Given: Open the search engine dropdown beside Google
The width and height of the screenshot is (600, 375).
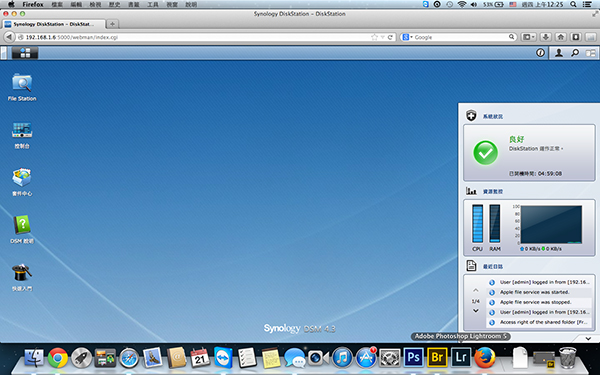Looking at the screenshot, I should pyautogui.click(x=408, y=37).
